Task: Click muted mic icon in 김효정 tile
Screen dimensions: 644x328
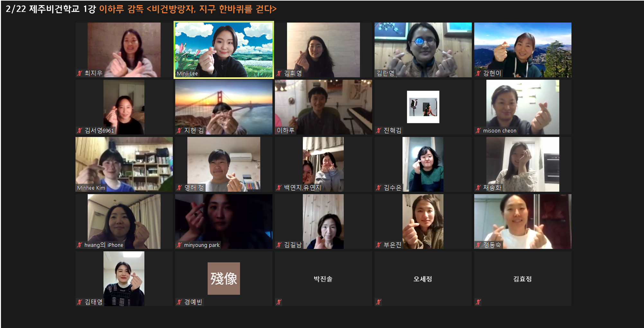Action: click(x=478, y=302)
